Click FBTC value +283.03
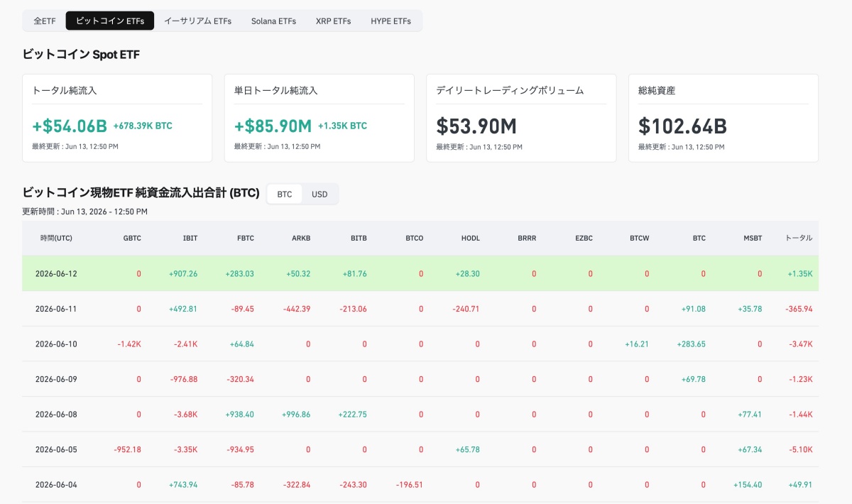 pyautogui.click(x=239, y=273)
